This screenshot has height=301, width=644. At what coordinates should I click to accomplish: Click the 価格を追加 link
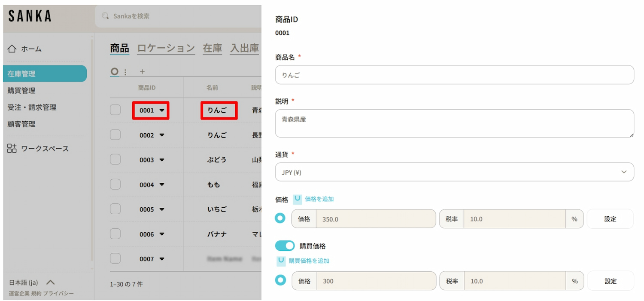click(319, 199)
